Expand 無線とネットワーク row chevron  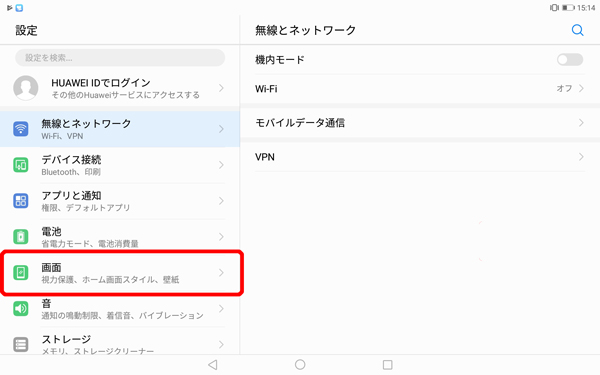221,129
